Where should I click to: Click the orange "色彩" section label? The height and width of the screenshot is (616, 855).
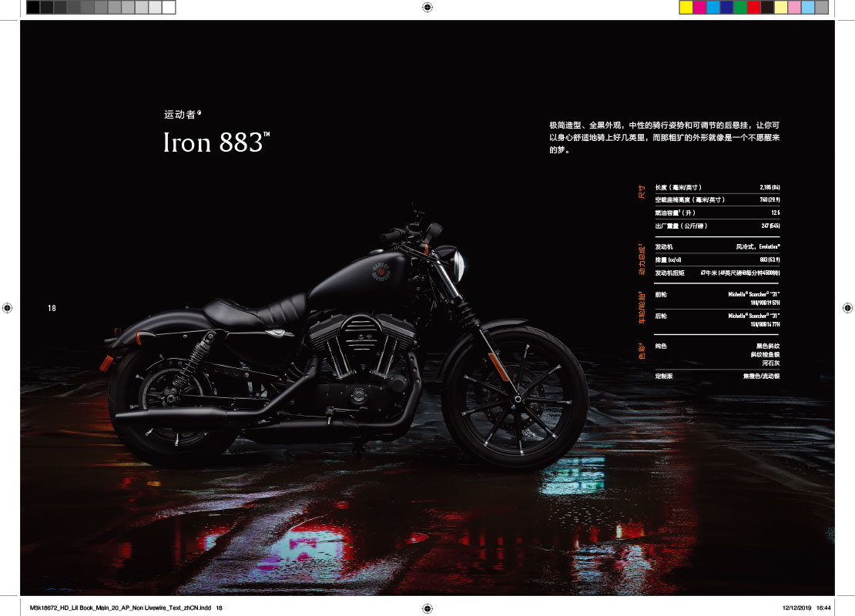[x=642, y=351]
